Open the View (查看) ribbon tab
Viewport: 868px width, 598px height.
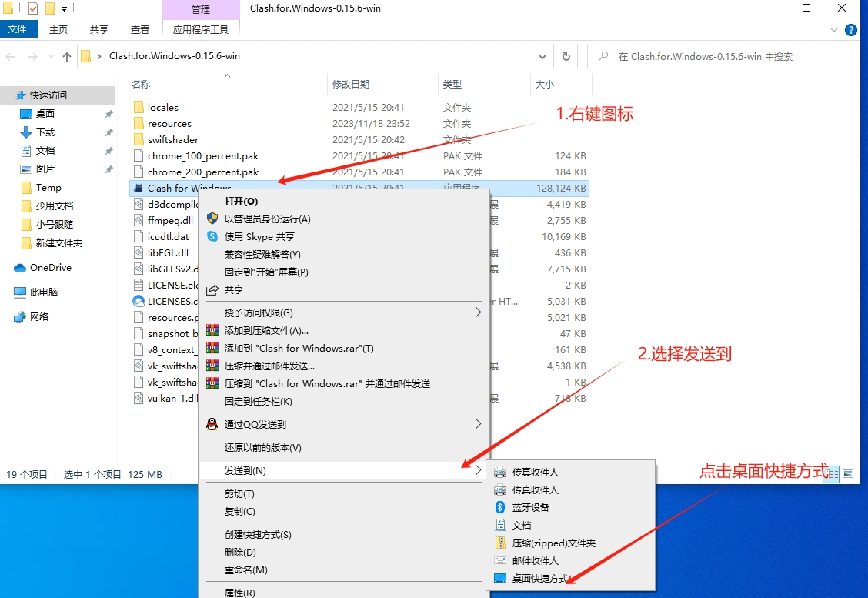pos(140,30)
